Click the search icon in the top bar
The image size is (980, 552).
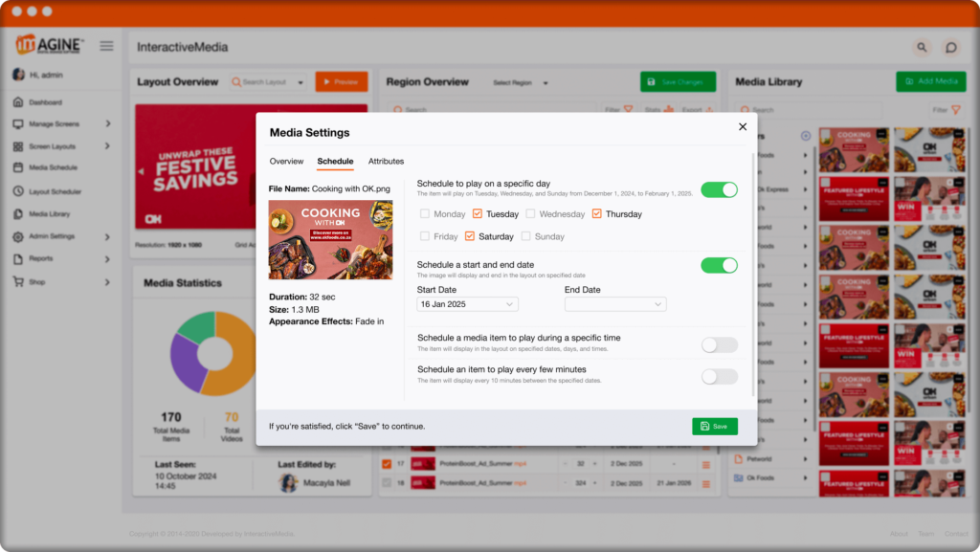pos(922,48)
